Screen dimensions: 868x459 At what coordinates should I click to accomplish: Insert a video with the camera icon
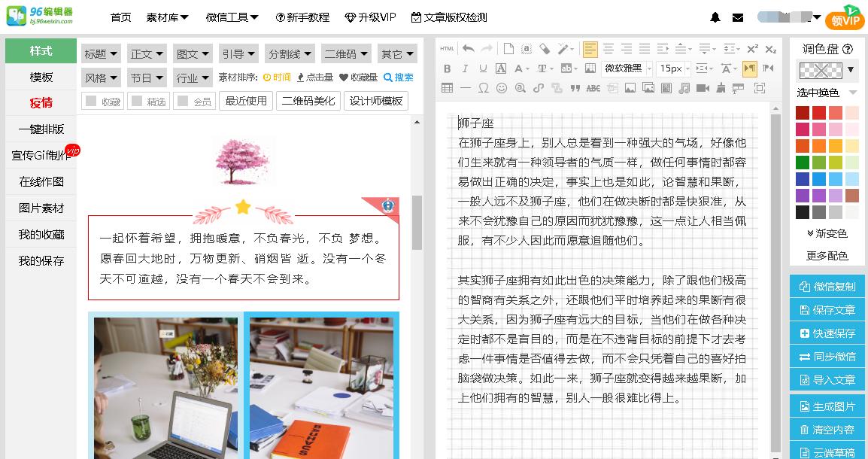tap(702, 88)
